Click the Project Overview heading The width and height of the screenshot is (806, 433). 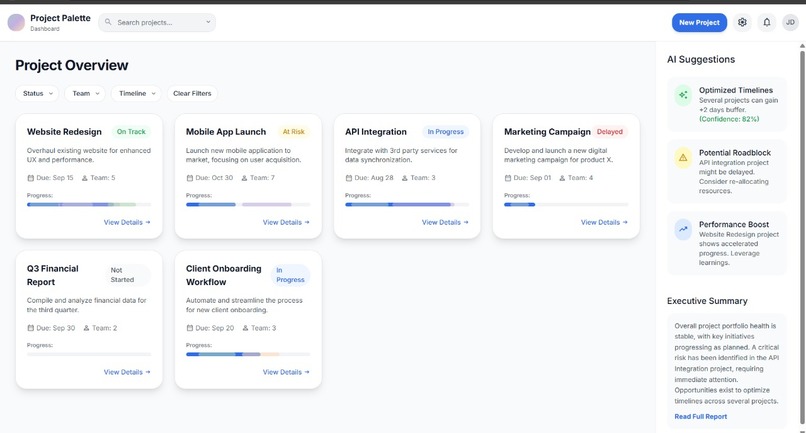[x=71, y=65]
